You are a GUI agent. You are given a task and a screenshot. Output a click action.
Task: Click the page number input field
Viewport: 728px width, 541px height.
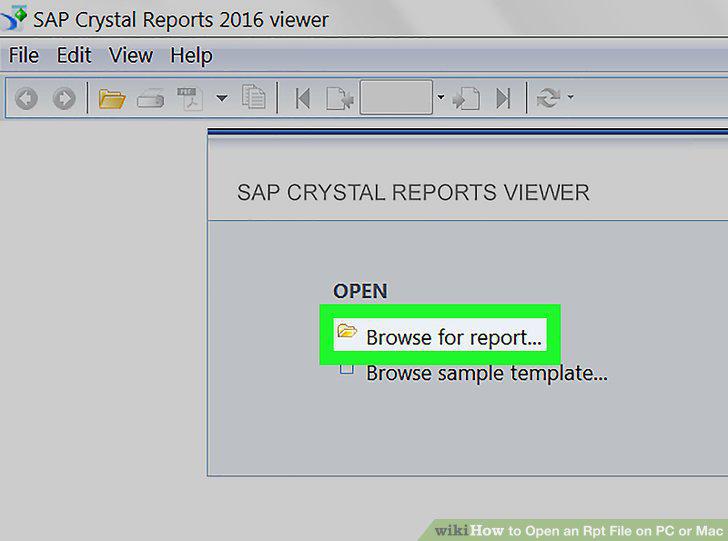(396, 98)
